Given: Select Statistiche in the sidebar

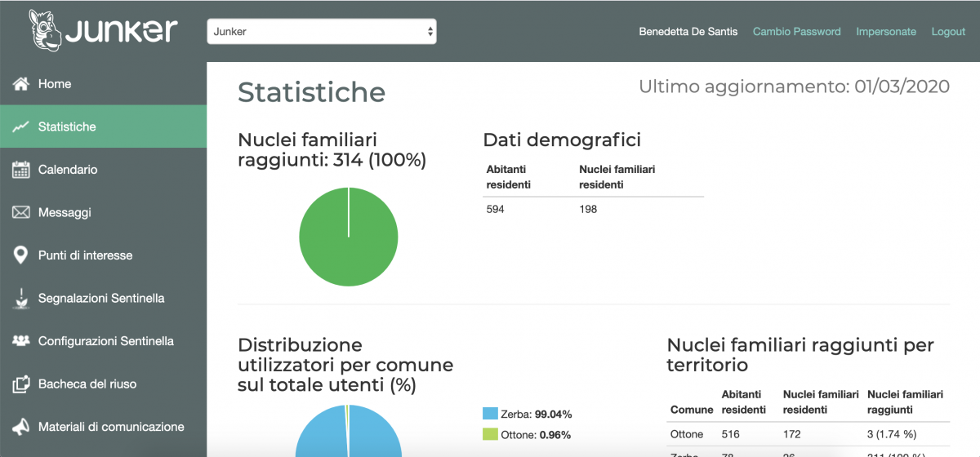Looking at the screenshot, I should (103, 126).
